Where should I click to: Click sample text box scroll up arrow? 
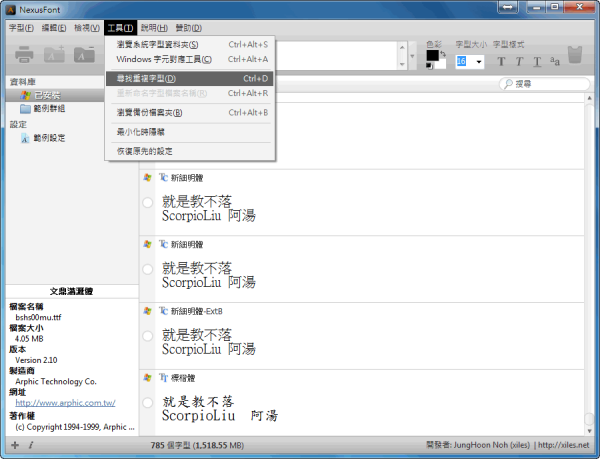pyautogui.click(x=402, y=47)
